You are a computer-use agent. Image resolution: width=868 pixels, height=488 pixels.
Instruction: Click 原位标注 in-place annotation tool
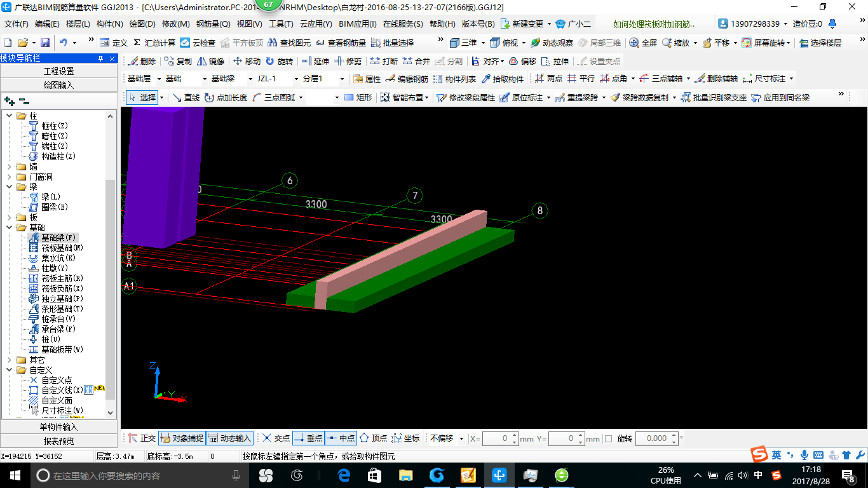[x=521, y=98]
